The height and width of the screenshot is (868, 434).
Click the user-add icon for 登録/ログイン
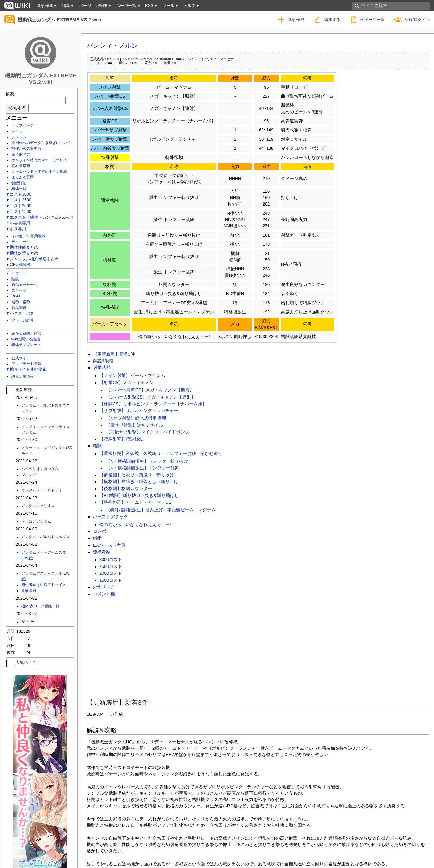pos(397,20)
